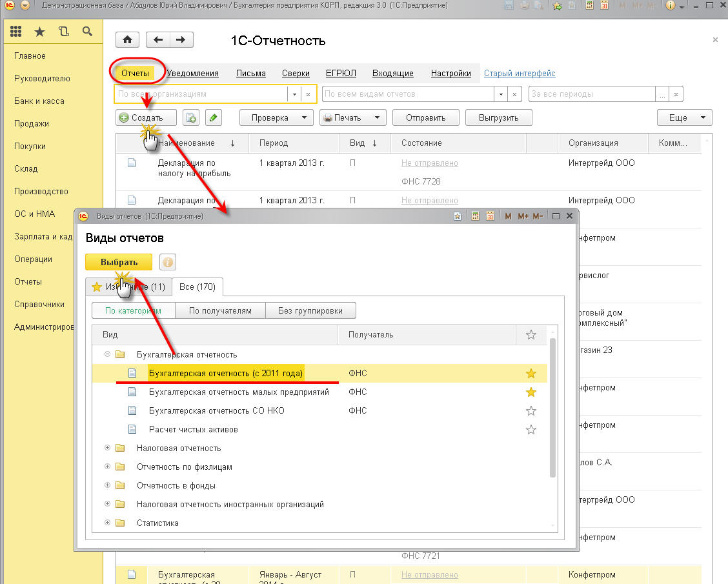The image size is (728, 584).
Task: Navigate forward with right arrow
Action: pyautogui.click(x=181, y=40)
